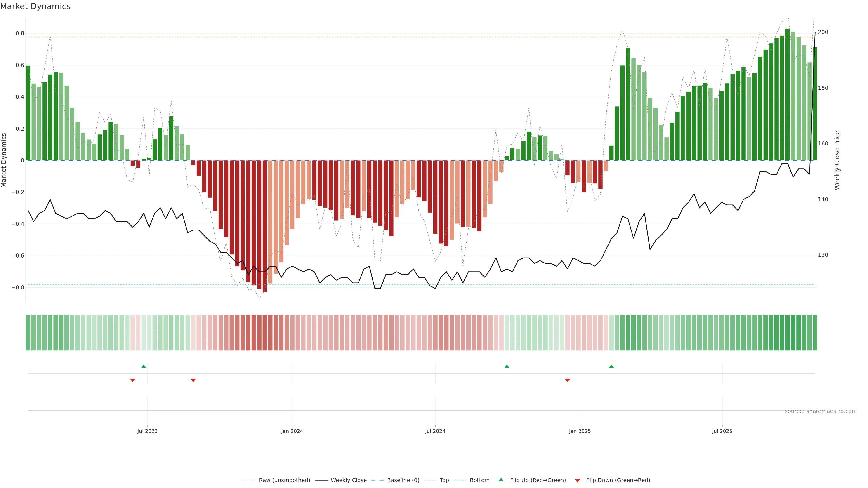Click the first green bar on far left
Image resolution: width=868 pixels, height=488 pixels.
(28, 113)
